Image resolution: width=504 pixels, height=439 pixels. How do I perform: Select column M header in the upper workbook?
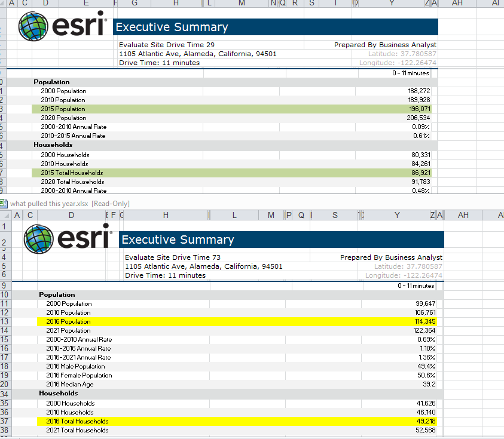pos(242,3)
